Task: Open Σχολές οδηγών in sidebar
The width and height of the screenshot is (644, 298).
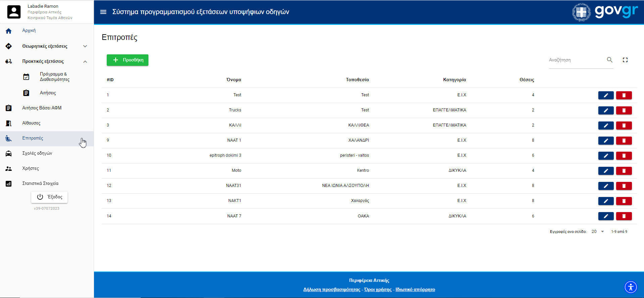Action: click(37, 153)
